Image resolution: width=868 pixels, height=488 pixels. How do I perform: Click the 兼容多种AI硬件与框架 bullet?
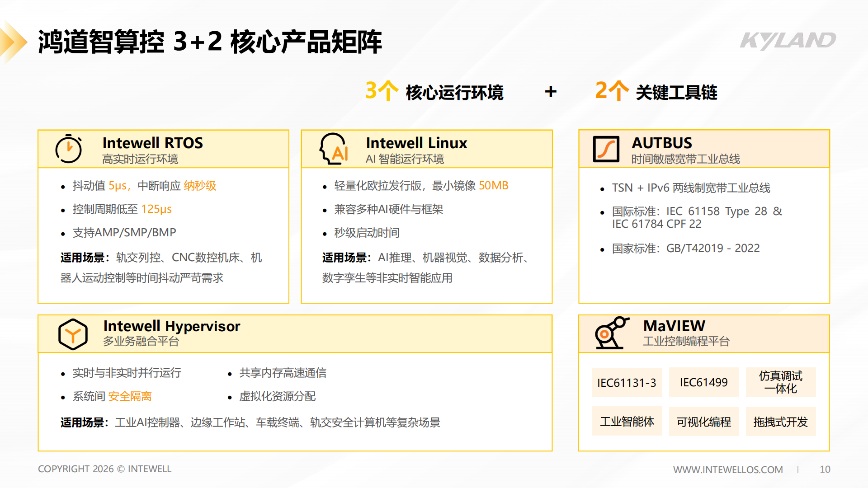click(x=389, y=209)
